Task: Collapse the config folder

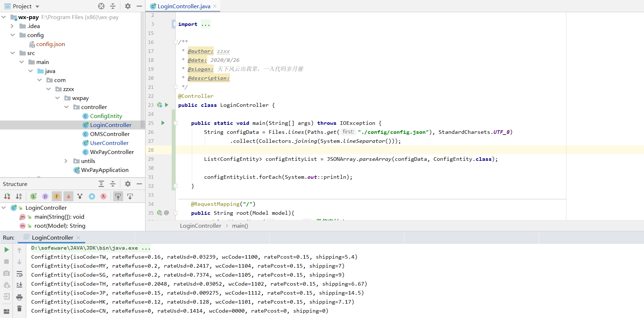Action: coord(13,35)
